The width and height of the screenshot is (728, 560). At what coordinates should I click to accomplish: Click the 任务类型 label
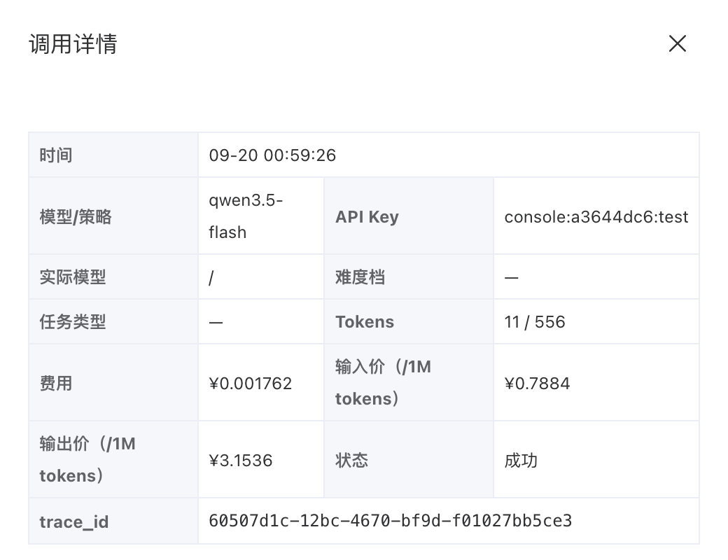click(73, 322)
